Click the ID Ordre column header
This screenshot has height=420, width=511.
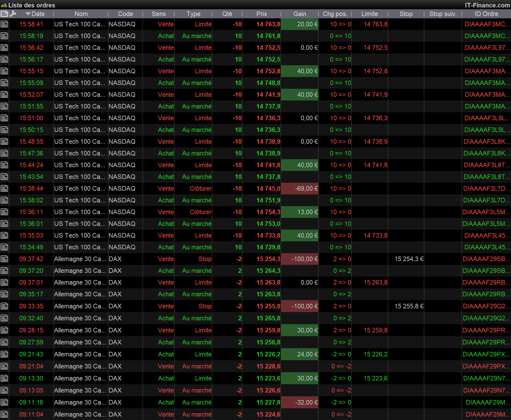[x=486, y=14]
